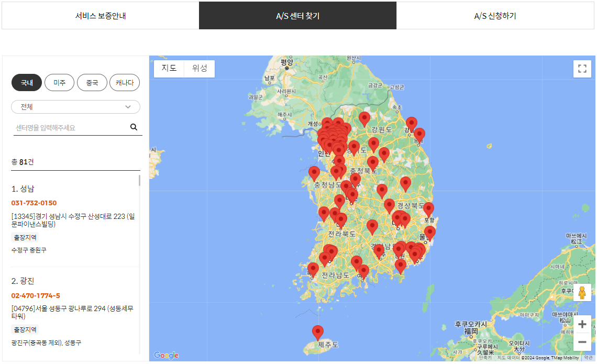Go to the A/S 신청하기 tab
This screenshot has height=364, width=597.
coord(495,16)
